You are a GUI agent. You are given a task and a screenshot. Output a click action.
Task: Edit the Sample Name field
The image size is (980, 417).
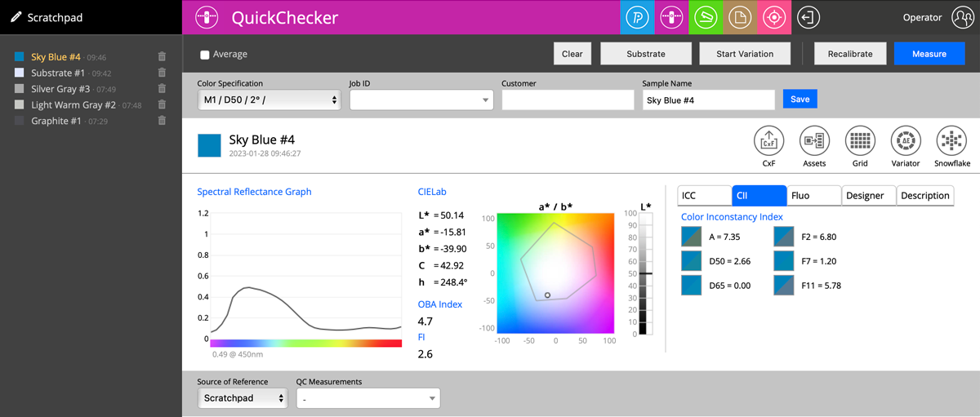tap(708, 100)
